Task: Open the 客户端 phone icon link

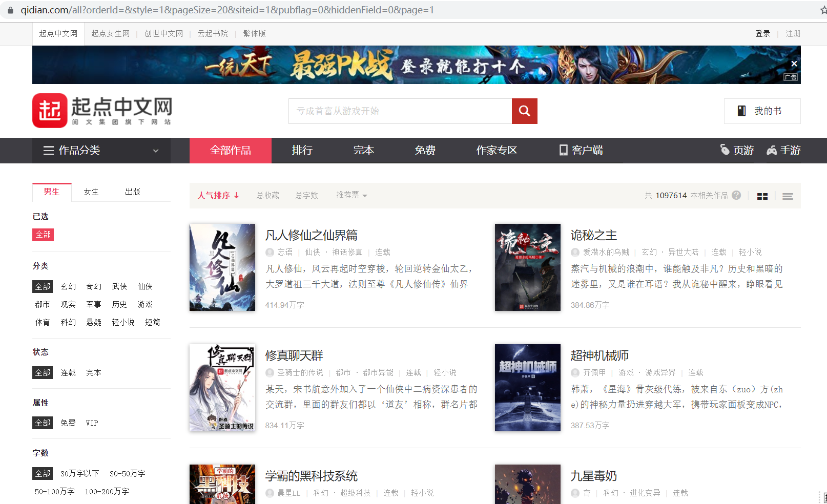Action: click(563, 150)
